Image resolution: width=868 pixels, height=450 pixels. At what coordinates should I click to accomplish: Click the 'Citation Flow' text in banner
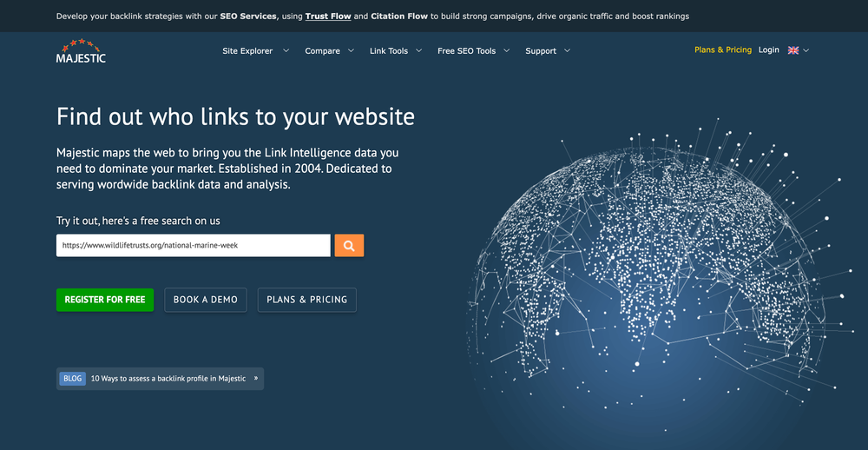[399, 16]
